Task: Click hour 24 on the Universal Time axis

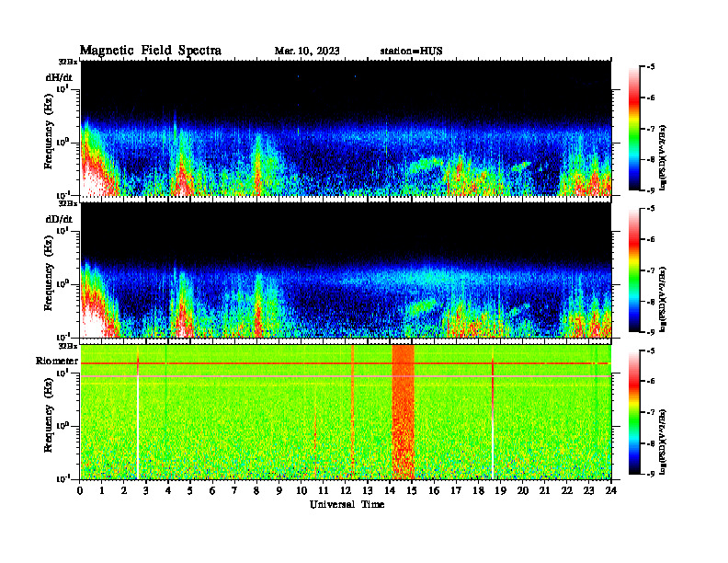Action: click(611, 491)
